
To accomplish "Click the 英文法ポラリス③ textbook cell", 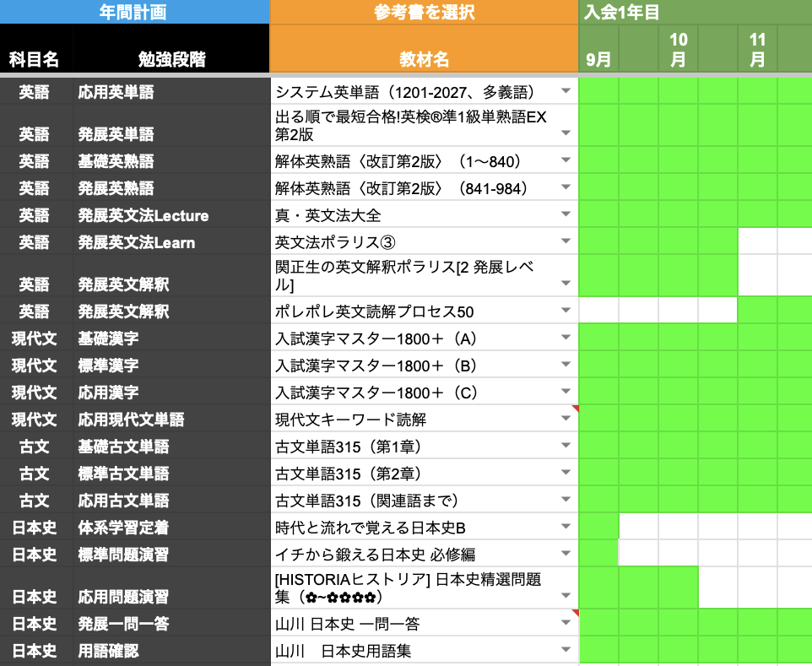I will [x=424, y=241].
